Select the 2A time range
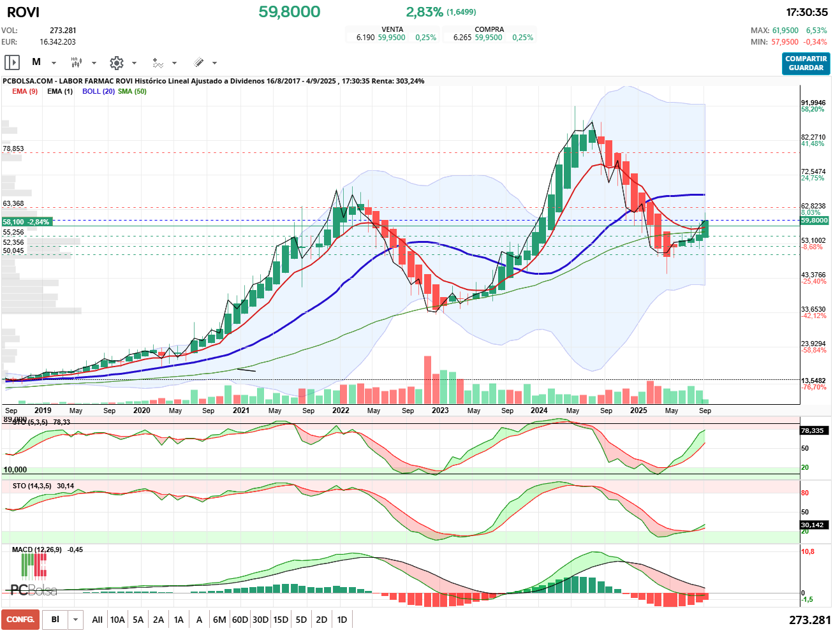Screen dimensions: 840x633 158,620
